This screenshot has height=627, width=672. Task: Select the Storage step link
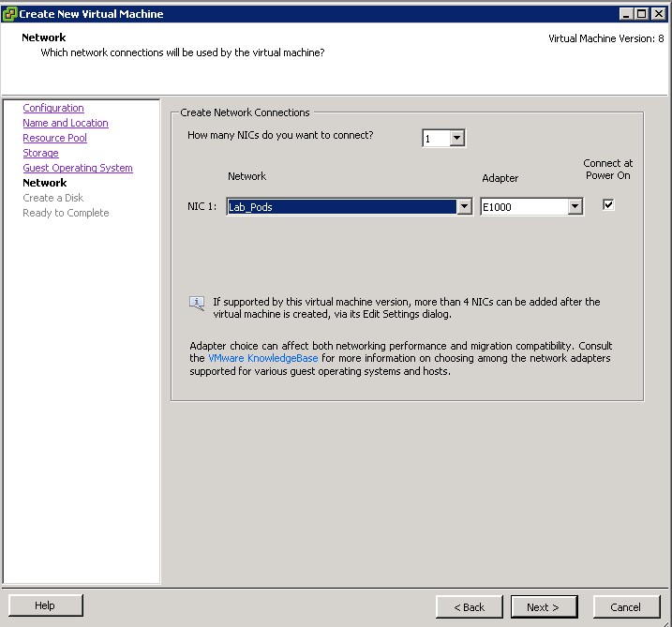(40, 153)
